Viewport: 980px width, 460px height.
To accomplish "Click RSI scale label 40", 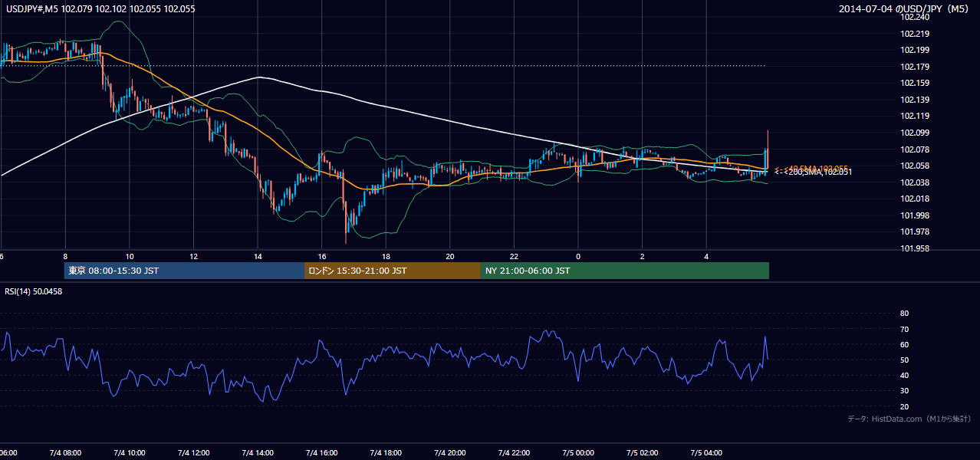I will [904, 375].
